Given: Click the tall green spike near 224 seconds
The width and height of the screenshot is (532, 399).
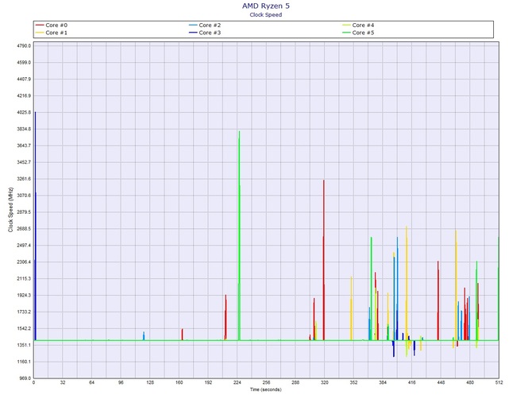Looking at the screenshot, I should click(x=239, y=234).
